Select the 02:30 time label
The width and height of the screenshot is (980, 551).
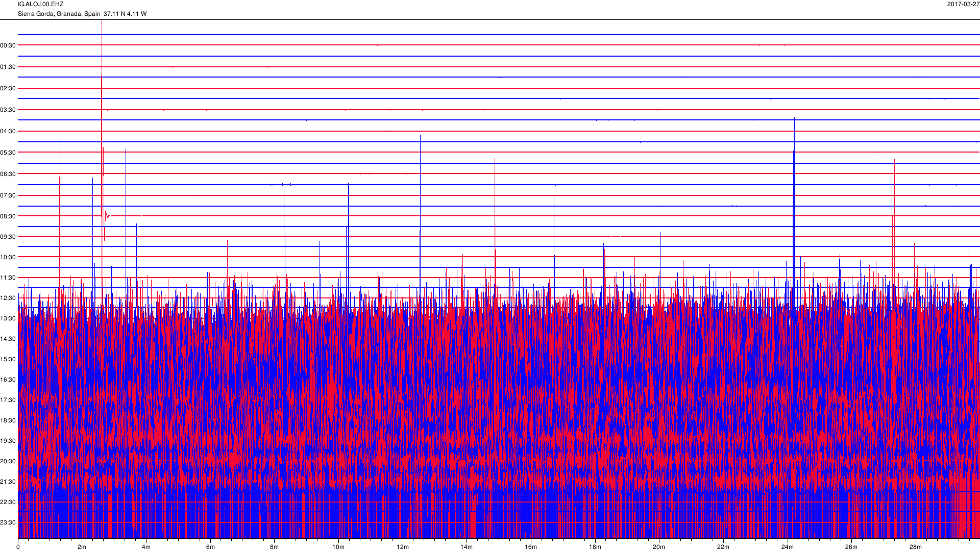click(x=8, y=88)
